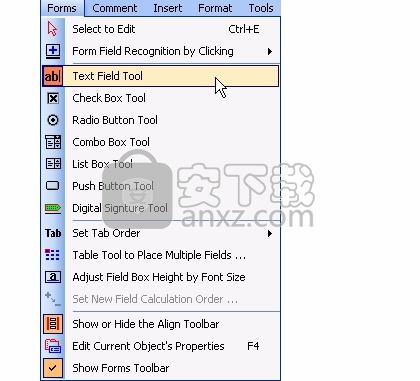Select the Text Field Tool entry
The height and width of the screenshot is (381, 420).
[160, 76]
